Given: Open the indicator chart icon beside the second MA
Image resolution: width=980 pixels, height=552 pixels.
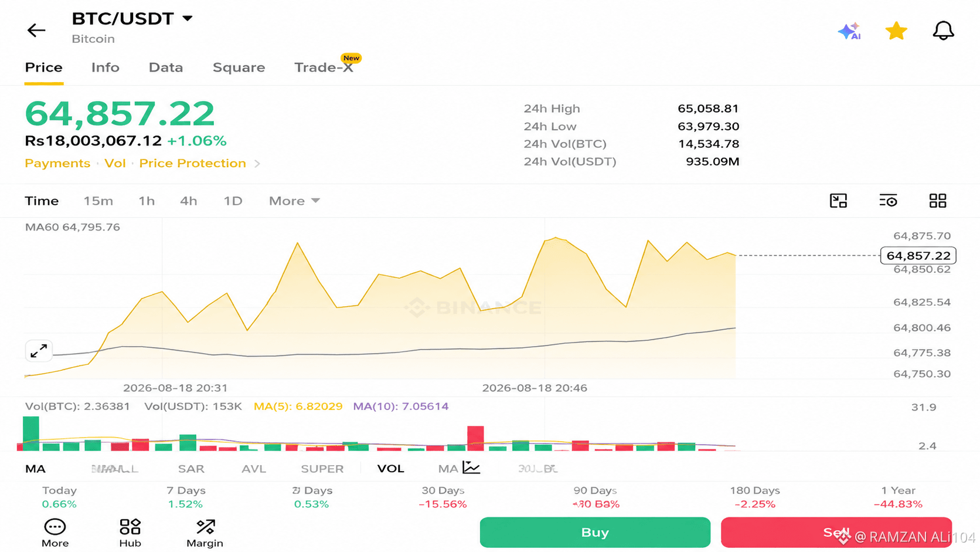Looking at the screenshot, I should point(471,468).
